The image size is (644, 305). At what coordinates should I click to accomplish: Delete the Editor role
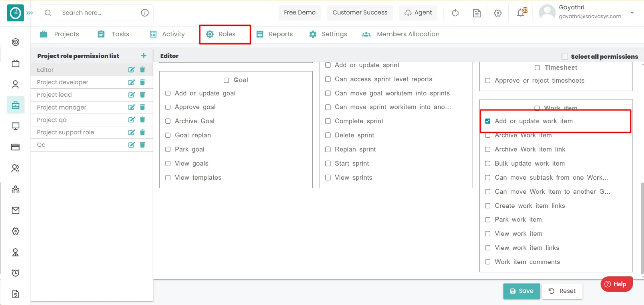click(142, 70)
